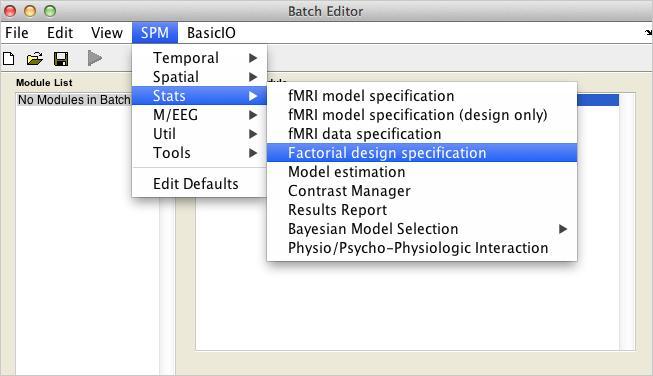
Task: Click the New Batch toolbar icon
Action: click(x=9, y=59)
